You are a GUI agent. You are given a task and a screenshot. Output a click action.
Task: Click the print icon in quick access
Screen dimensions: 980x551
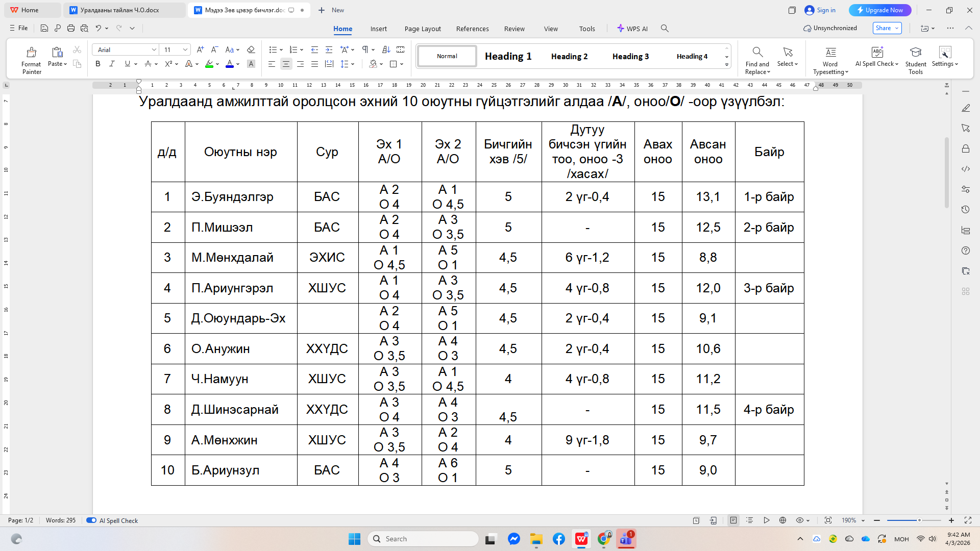tap(71, 29)
